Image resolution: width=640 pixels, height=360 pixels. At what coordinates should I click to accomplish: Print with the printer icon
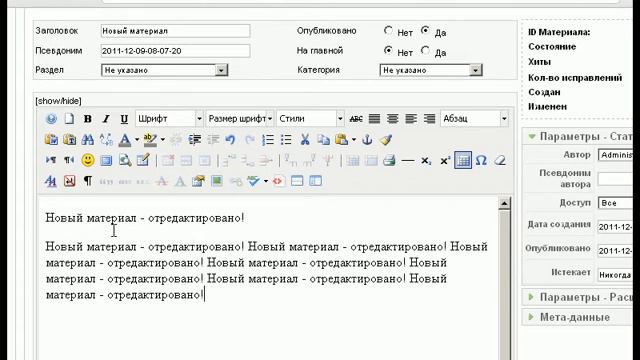389,160
